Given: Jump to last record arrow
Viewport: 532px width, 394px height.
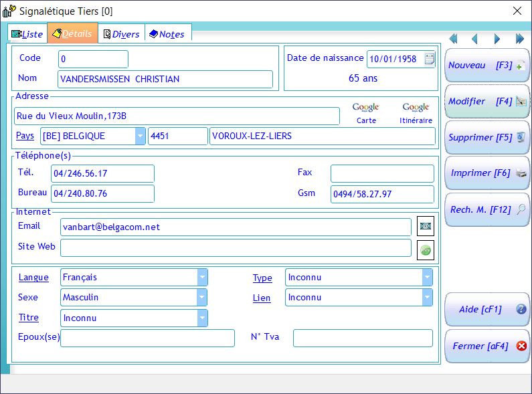Looking at the screenshot, I should (519, 39).
